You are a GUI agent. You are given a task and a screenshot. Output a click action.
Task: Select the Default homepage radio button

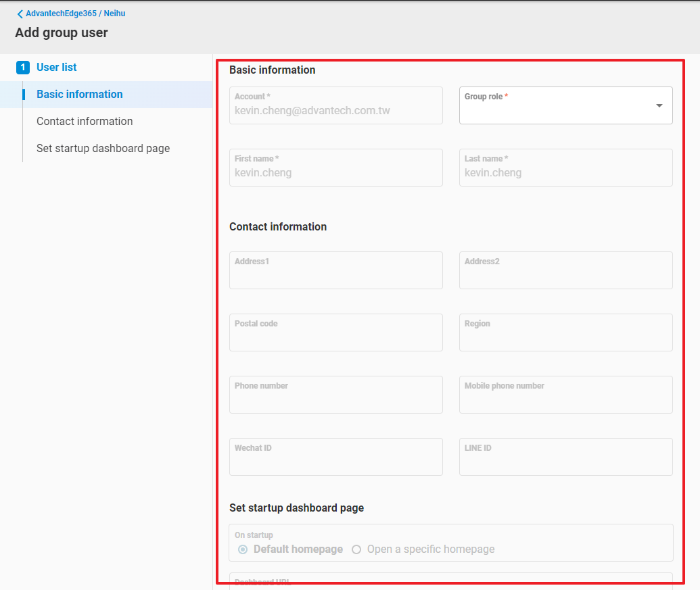tap(243, 549)
